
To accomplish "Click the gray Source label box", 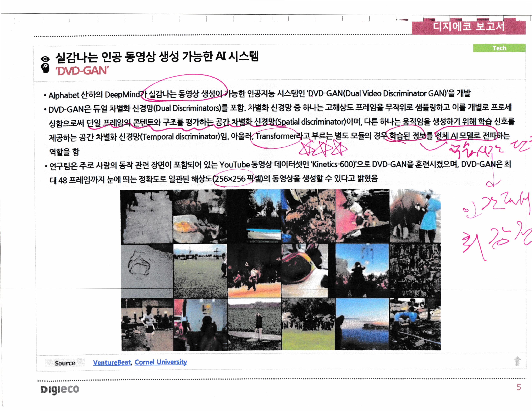I will (65, 363).
